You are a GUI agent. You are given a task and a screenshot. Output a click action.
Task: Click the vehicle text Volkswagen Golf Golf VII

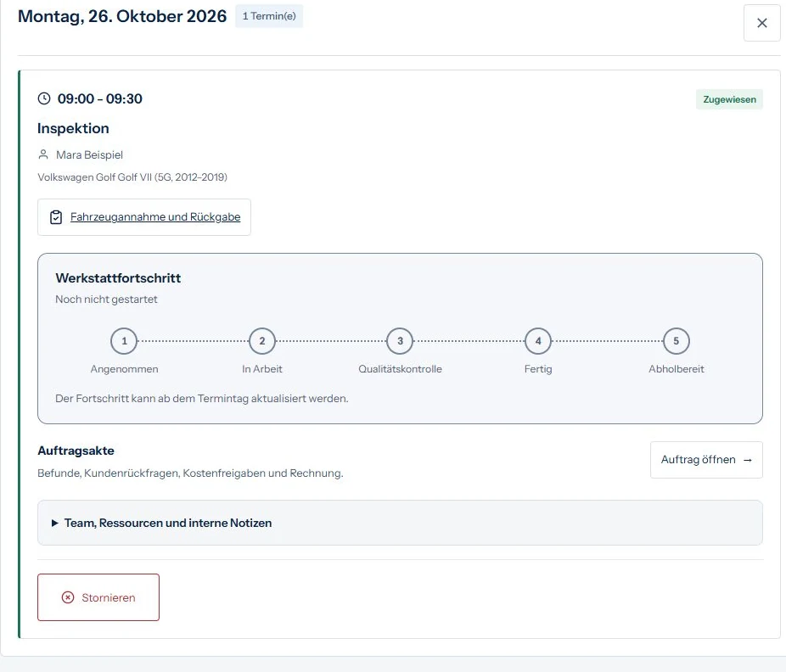point(132,176)
